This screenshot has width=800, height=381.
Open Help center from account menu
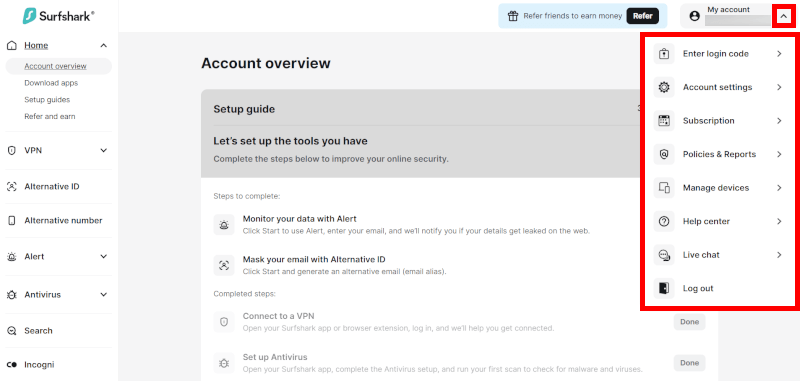coord(718,221)
